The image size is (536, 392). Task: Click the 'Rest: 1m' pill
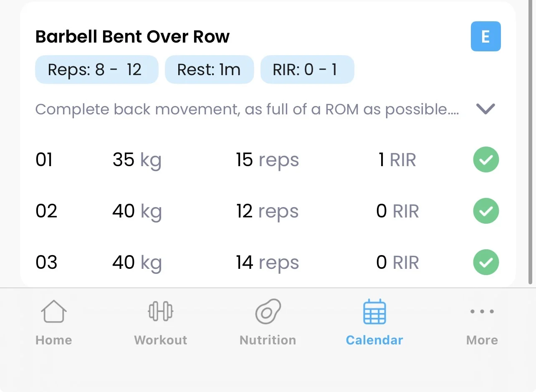click(209, 70)
